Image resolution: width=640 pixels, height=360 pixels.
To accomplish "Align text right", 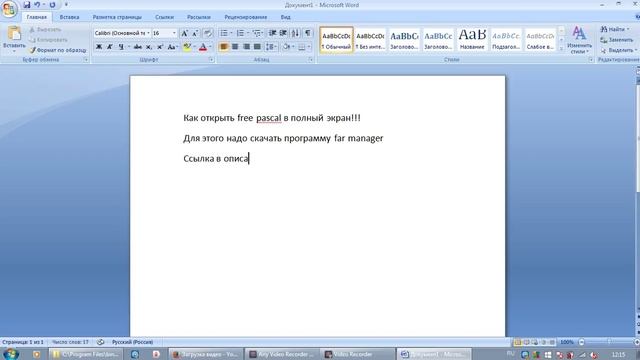I will (x=246, y=47).
